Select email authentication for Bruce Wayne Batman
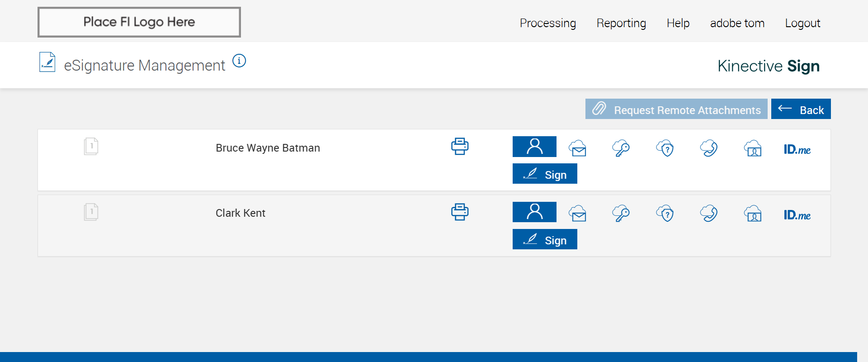 pos(578,148)
